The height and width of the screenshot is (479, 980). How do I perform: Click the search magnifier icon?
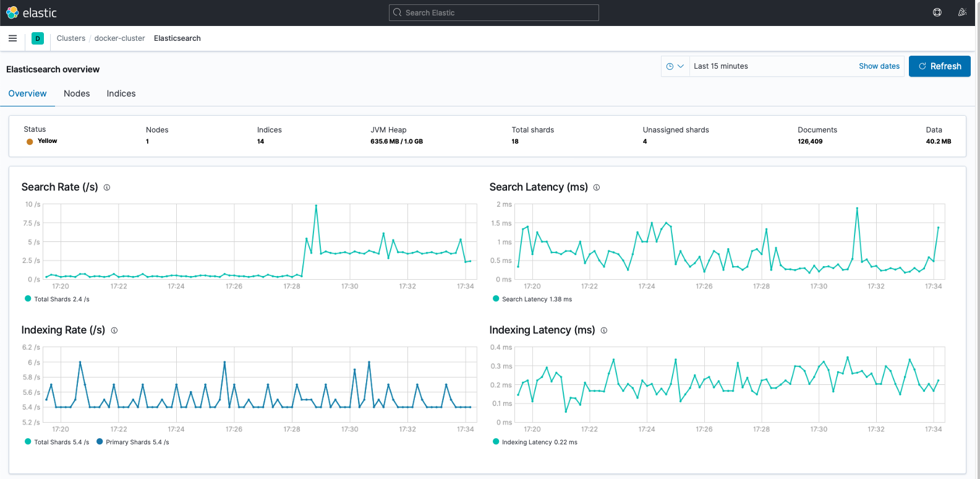tap(398, 12)
